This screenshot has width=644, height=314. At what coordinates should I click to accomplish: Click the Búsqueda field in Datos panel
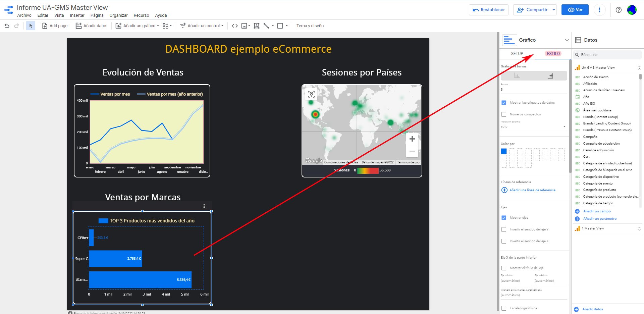click(607, 55)
